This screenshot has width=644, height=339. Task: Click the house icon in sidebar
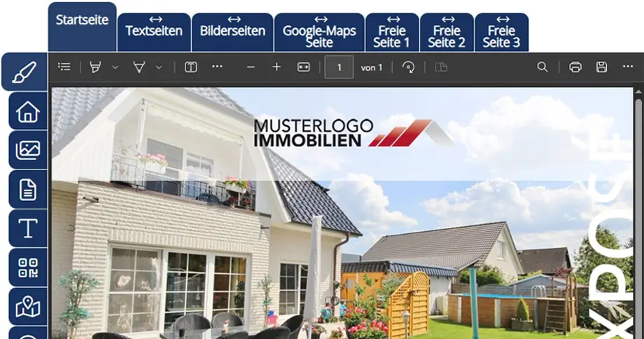(28, 111)
